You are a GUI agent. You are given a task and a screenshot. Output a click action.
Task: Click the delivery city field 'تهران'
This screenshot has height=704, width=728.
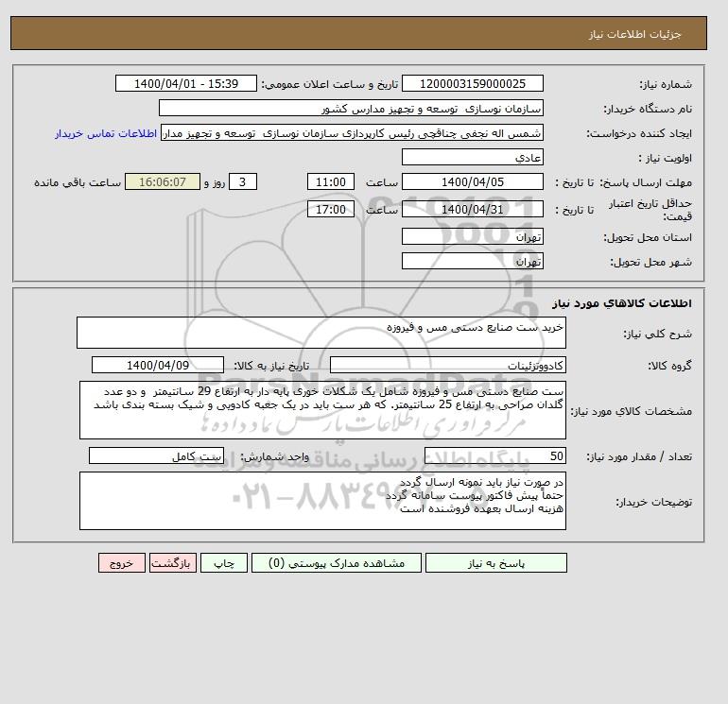point(472,261)
